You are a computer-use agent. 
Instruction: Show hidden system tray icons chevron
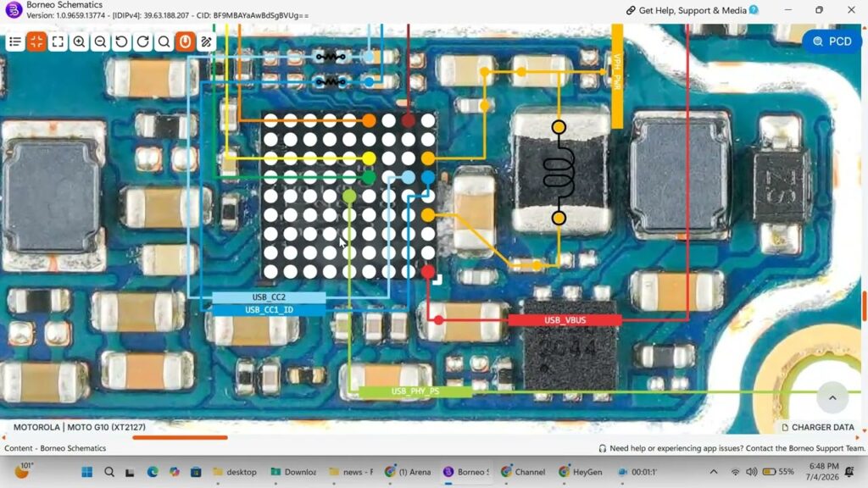(714, 472)
